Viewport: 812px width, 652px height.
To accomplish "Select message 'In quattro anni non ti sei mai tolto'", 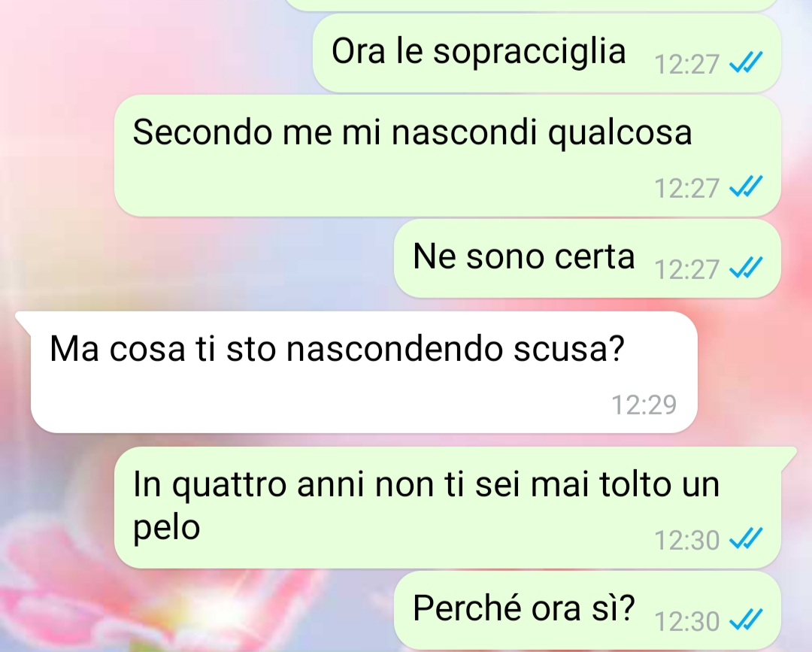I will coord(426,505).
